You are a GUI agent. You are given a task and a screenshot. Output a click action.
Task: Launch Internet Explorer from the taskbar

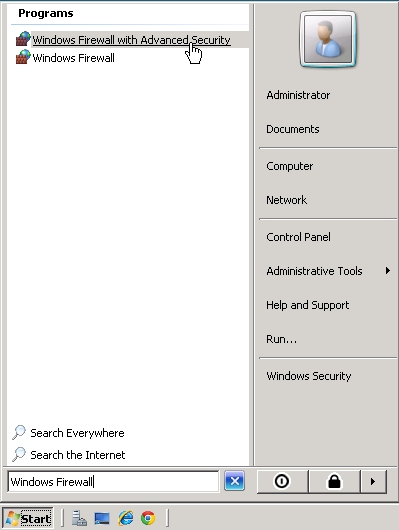tap(125, 518)
